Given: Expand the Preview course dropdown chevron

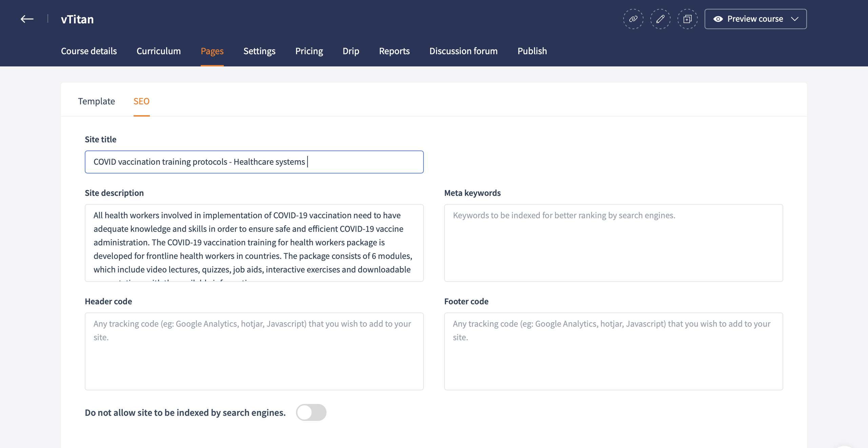Looking at the screenshot, I should (x=795, y=19).
